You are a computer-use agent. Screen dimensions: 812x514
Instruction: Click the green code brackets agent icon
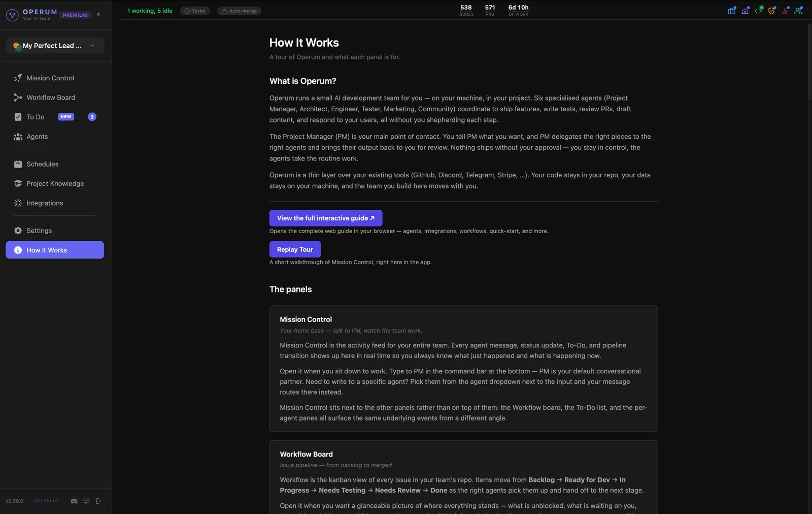coord(758,11)
